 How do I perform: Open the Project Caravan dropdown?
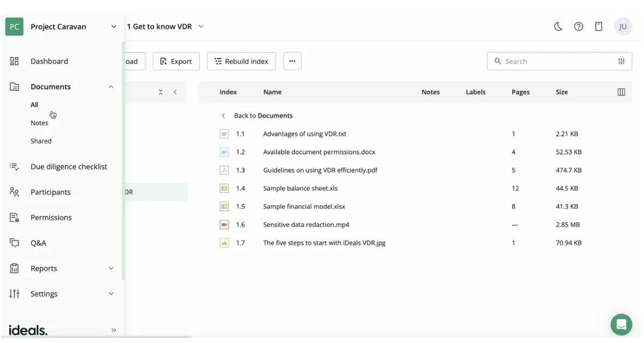coord(114,27)
